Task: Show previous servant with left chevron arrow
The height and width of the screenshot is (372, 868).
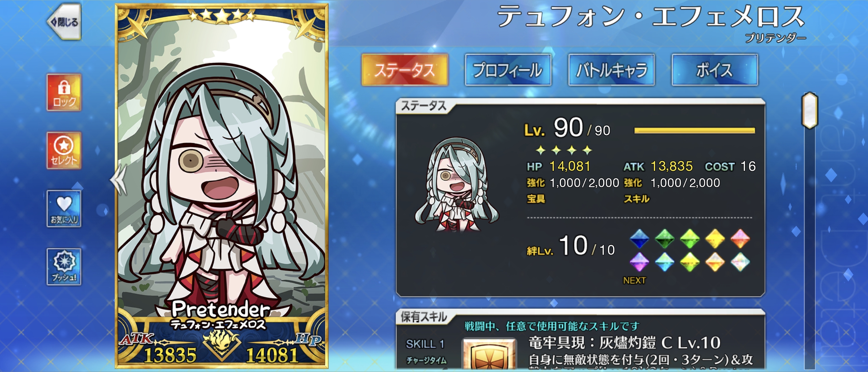Action: point(118,180)
